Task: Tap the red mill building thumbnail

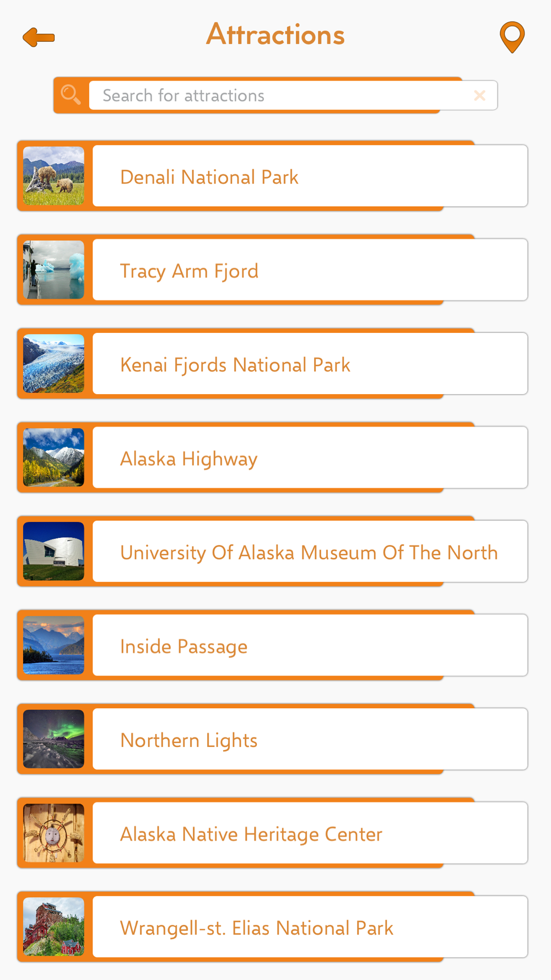Action: (53, 927)
